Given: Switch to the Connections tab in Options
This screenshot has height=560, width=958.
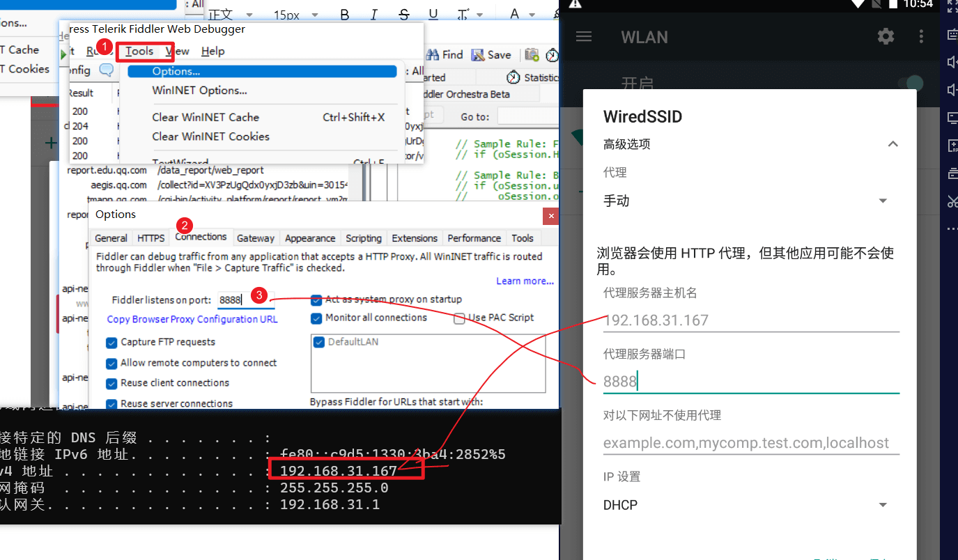Looking at the screenshot, I should [x=201, y=237].
